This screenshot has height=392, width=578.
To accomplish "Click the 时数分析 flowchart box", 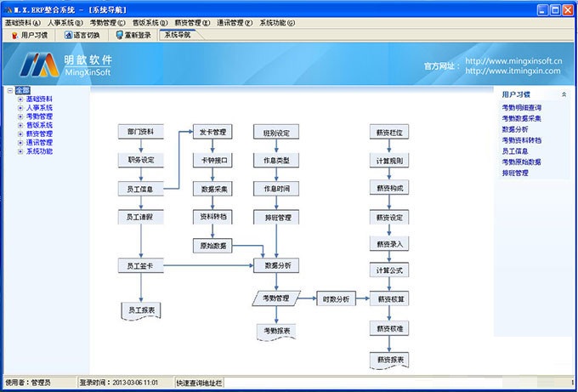I will click(336, 298).
